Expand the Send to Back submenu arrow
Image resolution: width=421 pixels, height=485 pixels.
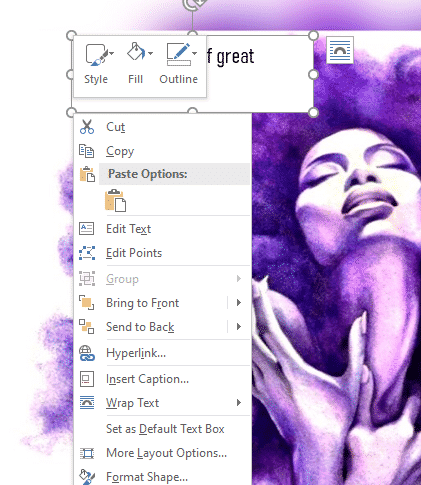click(239, 327)
